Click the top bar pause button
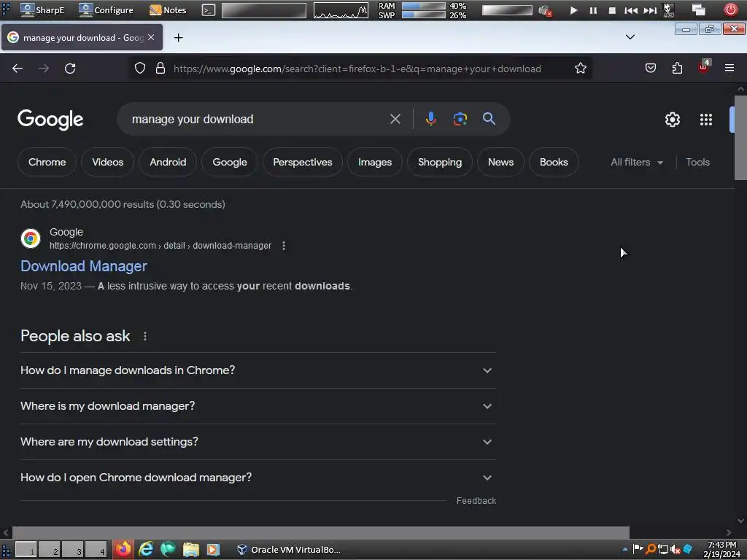Viewport: 747px width, 560px height. [593, 10]
